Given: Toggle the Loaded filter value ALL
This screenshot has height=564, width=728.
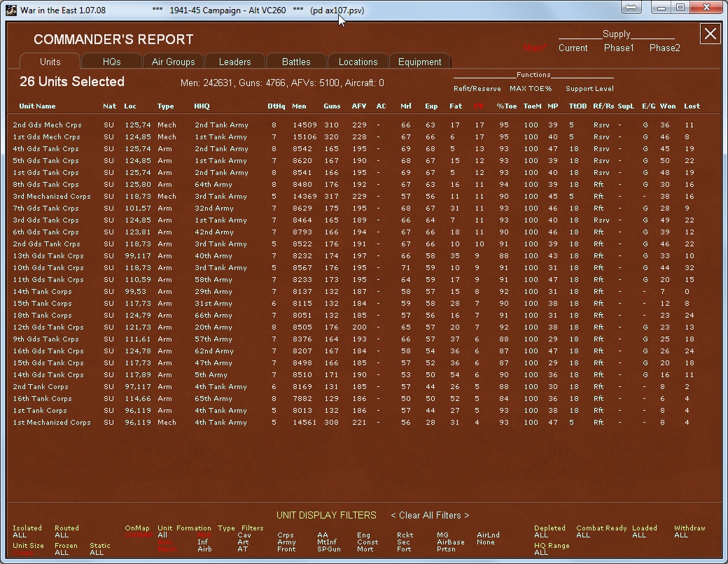Looking at the screenshot, I should pyautogui.click(x=639, y=535).
